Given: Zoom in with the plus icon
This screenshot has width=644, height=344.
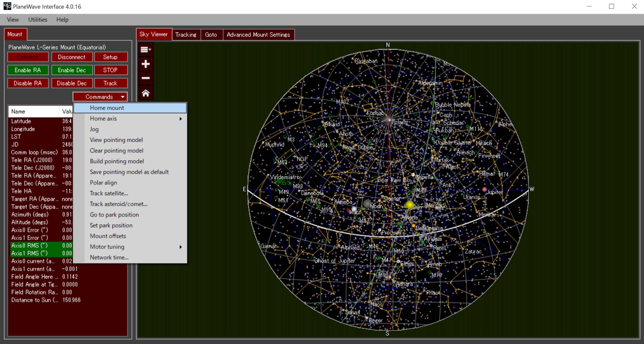Looking at the screenshot, I should [x=146, y=64].
